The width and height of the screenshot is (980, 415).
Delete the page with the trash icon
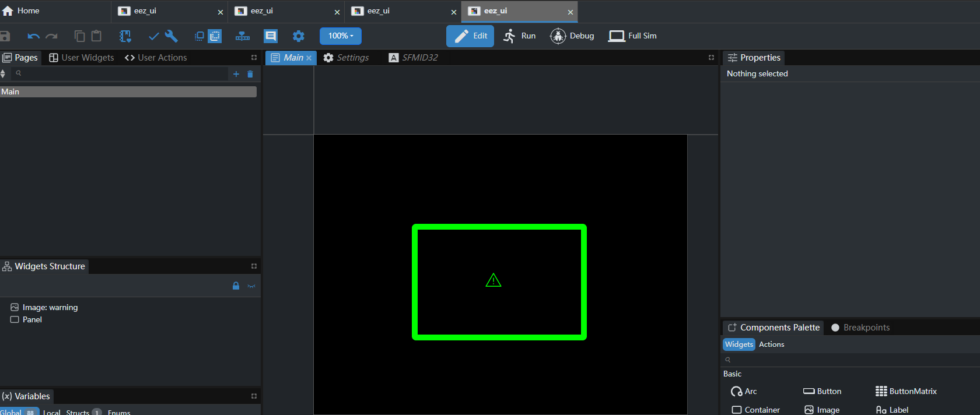tap(250, 74)
